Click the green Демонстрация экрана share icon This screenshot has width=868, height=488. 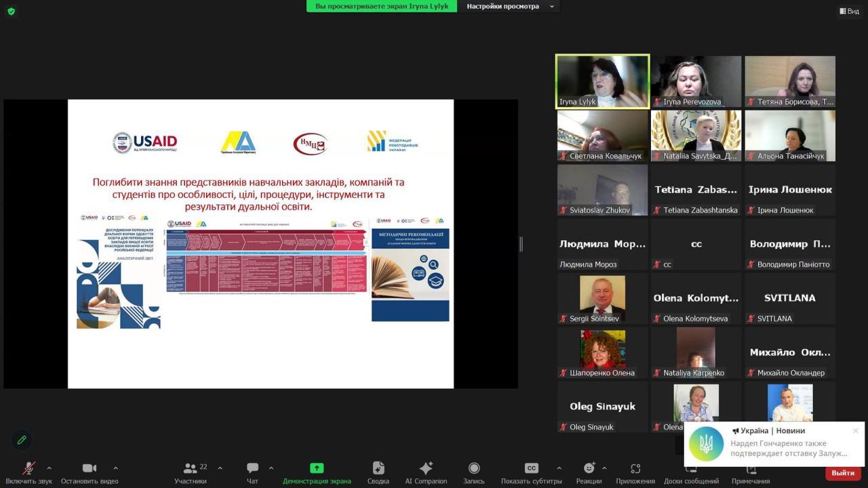pyautogui.click(x=317, y=469)
